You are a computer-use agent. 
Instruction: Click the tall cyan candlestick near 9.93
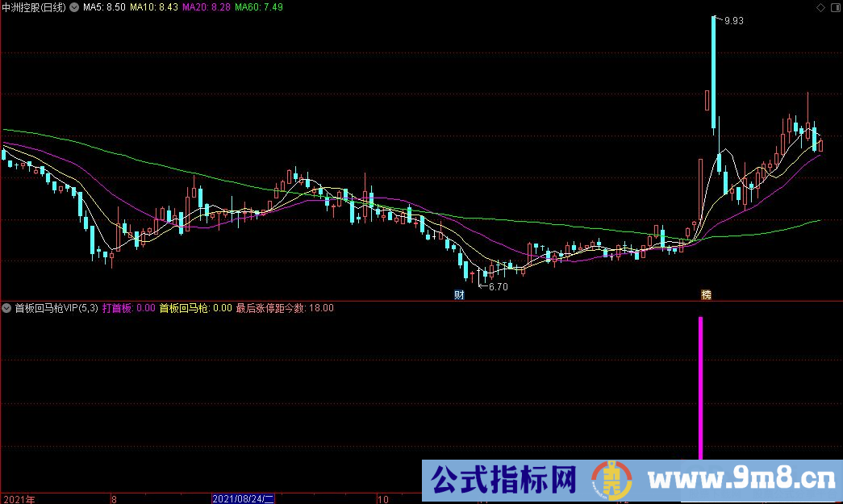coord(713,75)
